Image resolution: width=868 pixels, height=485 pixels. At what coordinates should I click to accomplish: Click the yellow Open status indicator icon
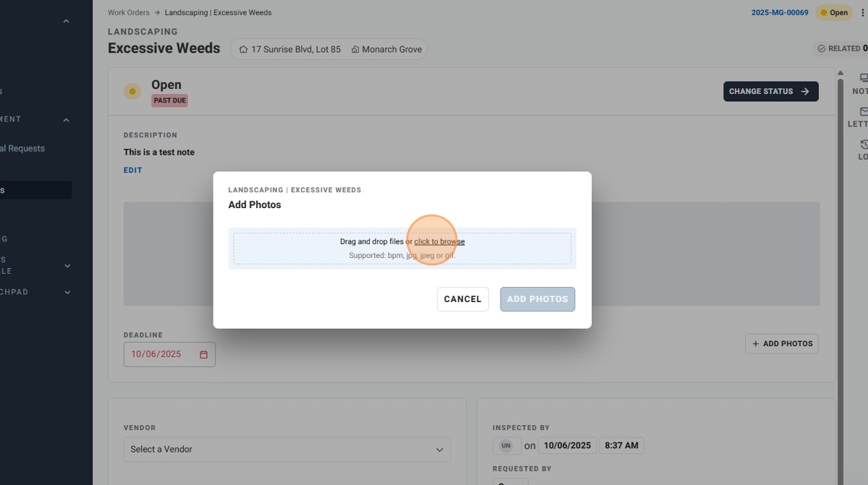132,92
